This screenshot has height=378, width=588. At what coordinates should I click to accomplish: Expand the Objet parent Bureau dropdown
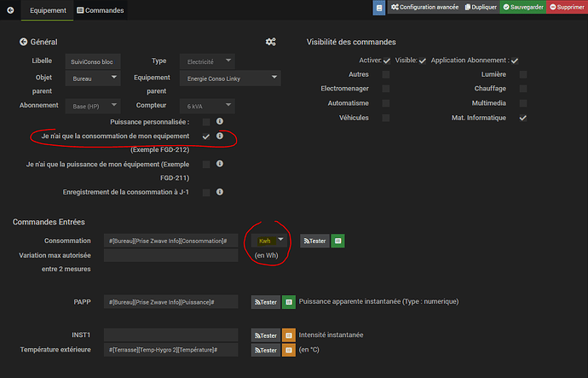coord(93,79)
